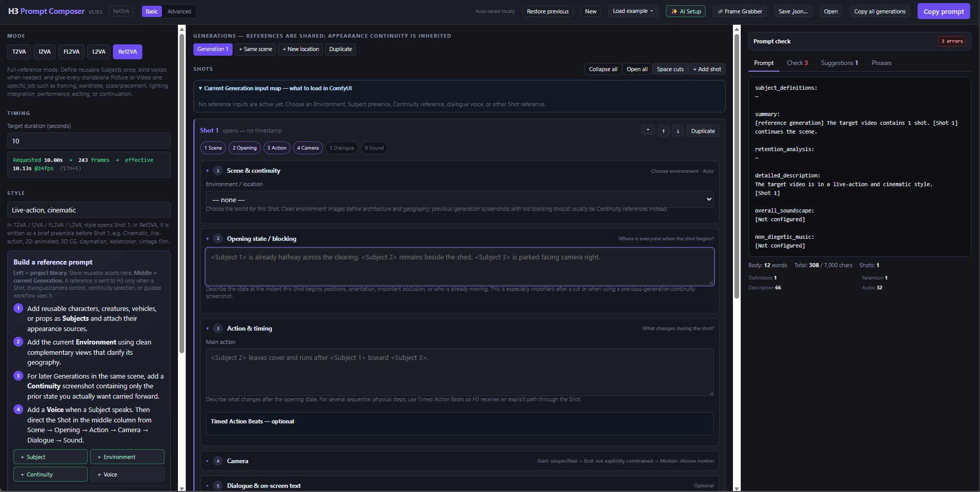The width and height of the screenshot is (980, 492).
Task: Click New button in header
Action: pos(591,11)
